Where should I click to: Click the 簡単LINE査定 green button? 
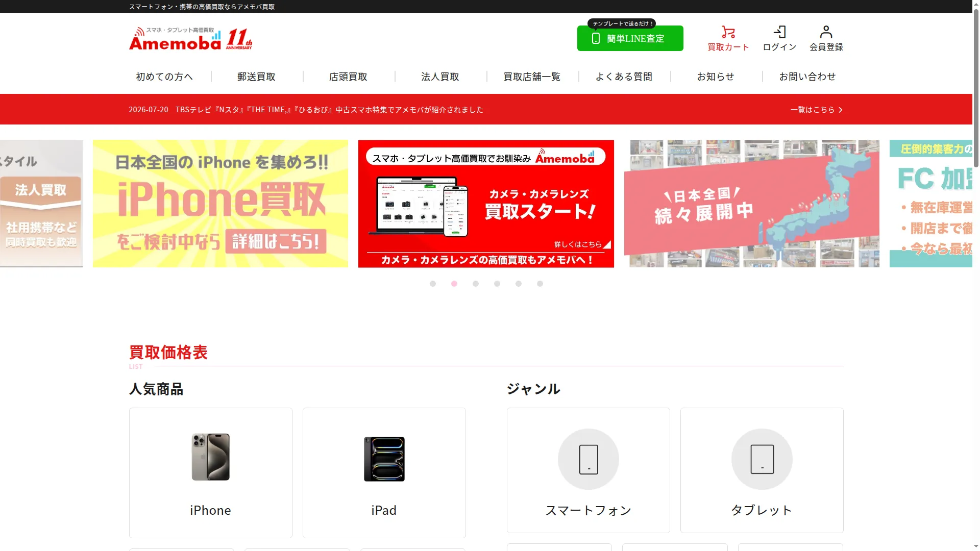tap(630, 38)
